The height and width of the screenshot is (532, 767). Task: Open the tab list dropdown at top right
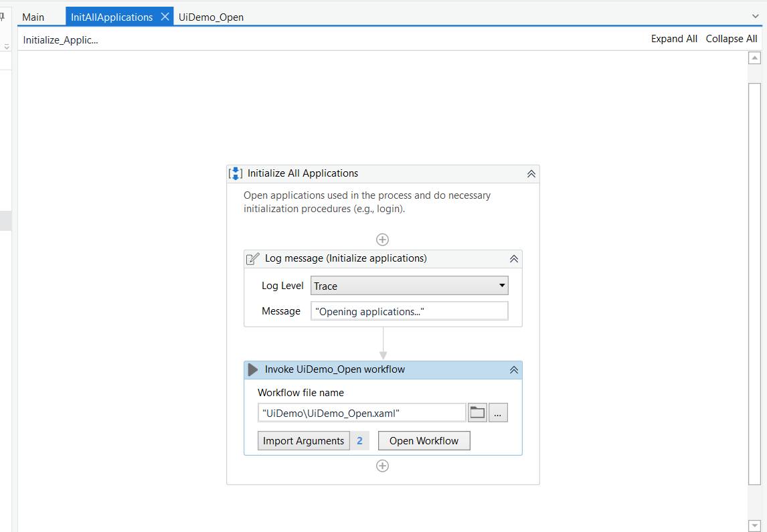(755, 17)
